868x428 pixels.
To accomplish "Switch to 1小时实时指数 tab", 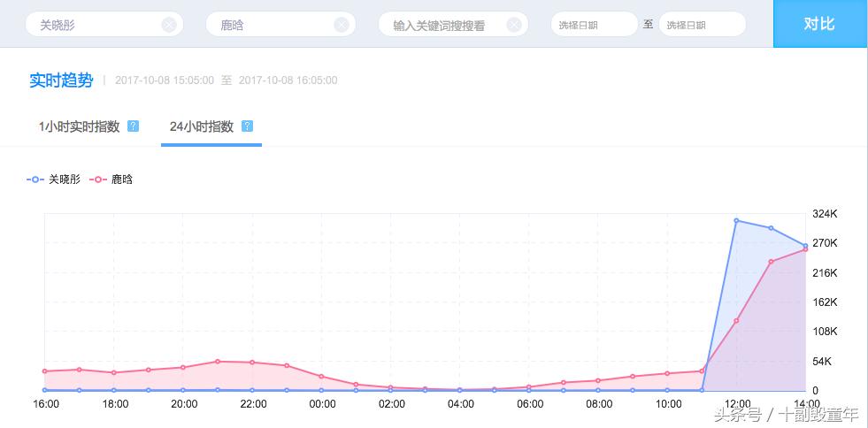I will 79,126.
